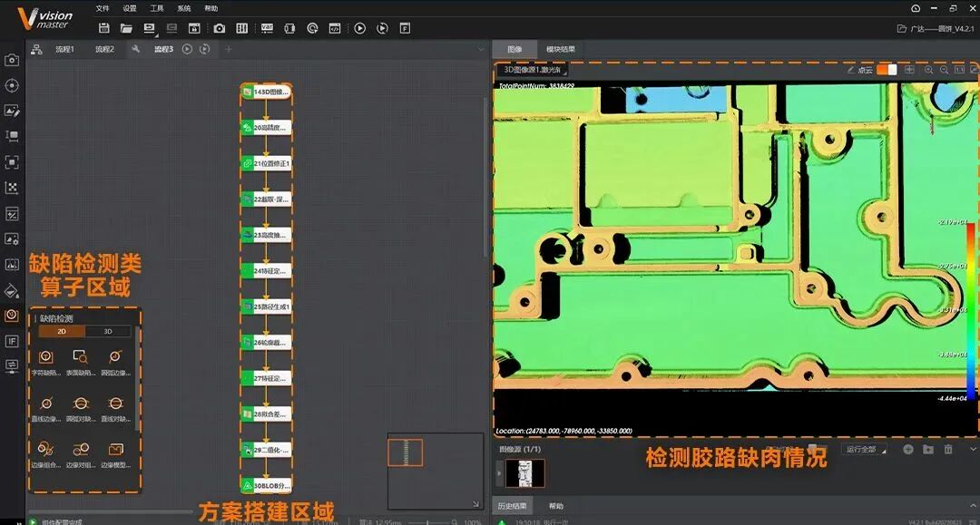Open the 3D图像源1.激光 source dropdown

click(x=535, y=67)
